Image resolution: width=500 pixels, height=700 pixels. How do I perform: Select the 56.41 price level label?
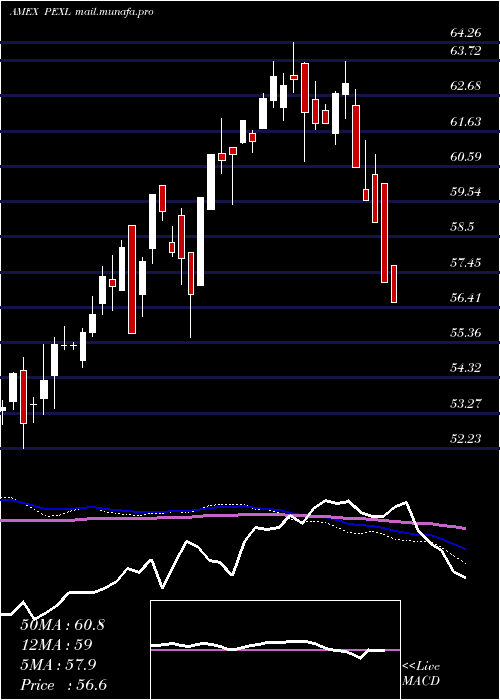point(466,297)
